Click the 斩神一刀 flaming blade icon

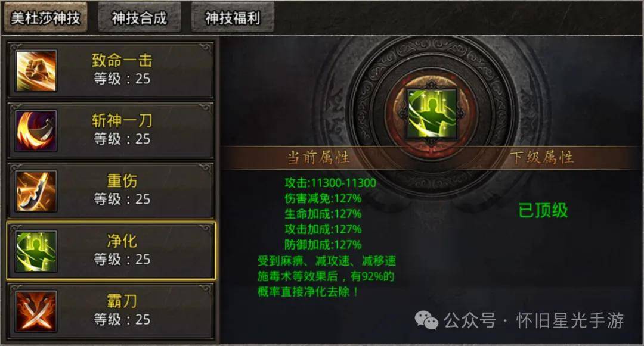[x=36, y=131]
